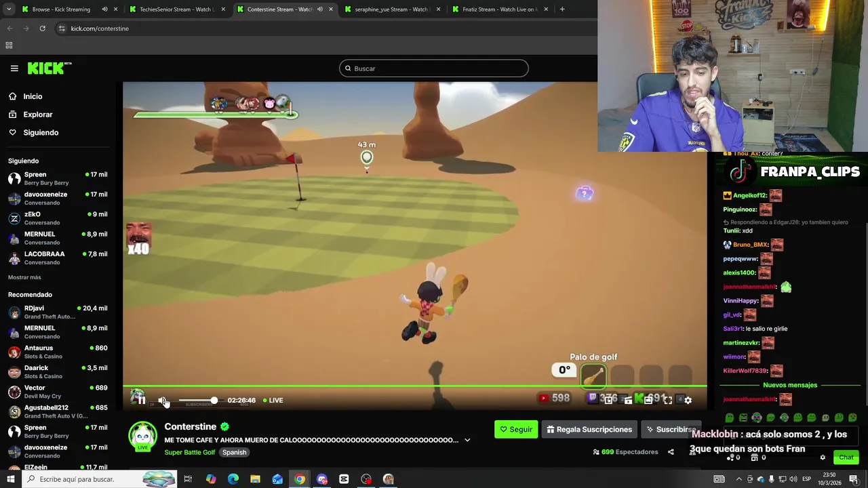This screenshot has height=488, width=868.
Task: Open the Super Battle Golf category link
Action: click(x=190, y=453)
